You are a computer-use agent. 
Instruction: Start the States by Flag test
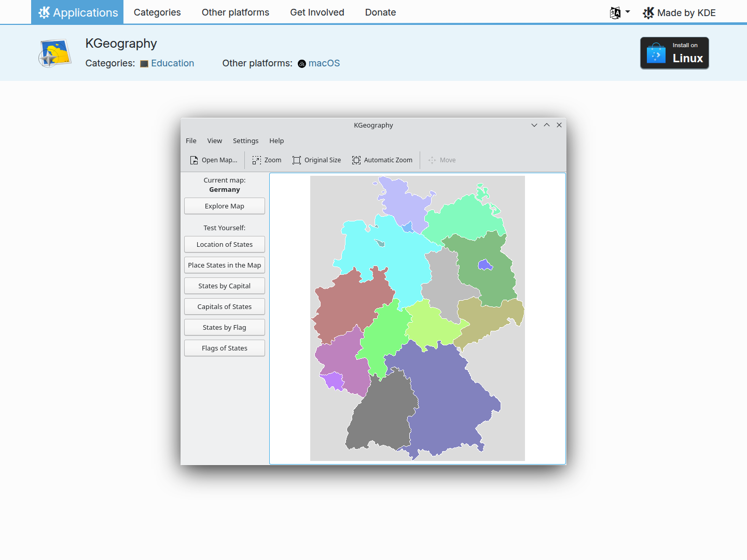tap(225, 327)
